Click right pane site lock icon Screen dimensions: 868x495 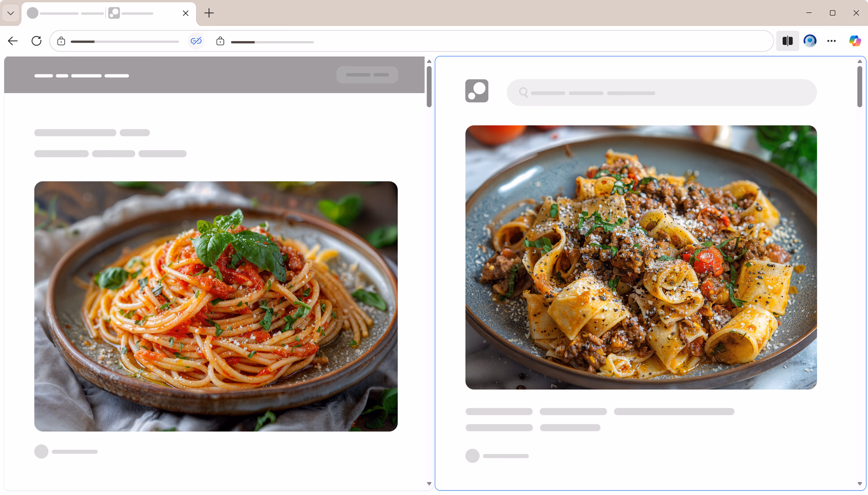coord(220,42)
